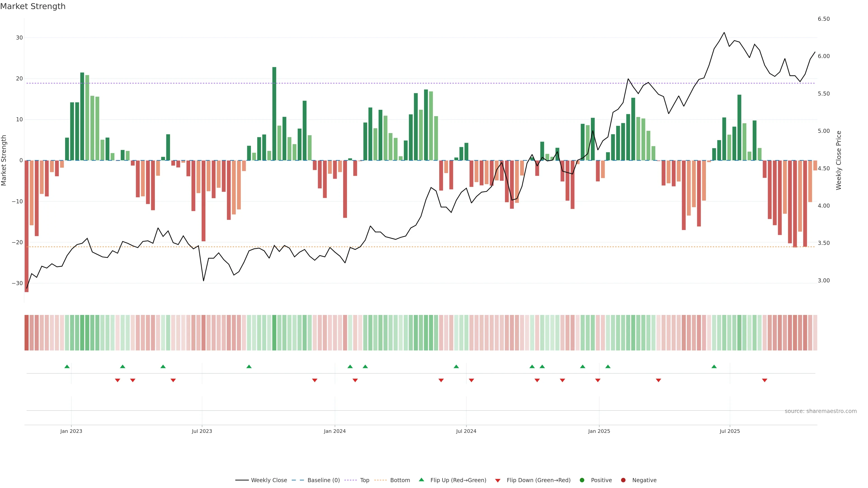This screenshot has height=488, width=868.
Task: Click the Flip Down red triangle legend icon
Action: click(x=498, y=480)
